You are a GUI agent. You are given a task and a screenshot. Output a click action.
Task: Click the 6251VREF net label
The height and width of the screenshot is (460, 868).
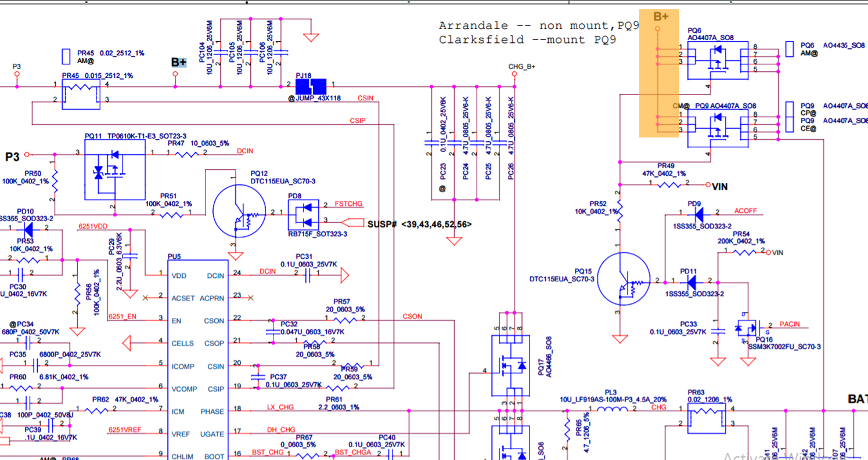[124, 430]
